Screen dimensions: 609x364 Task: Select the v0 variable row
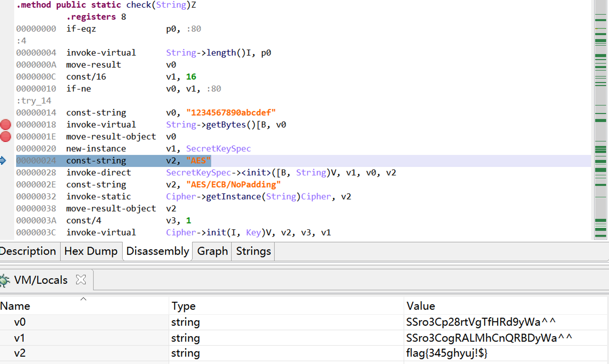20,322
